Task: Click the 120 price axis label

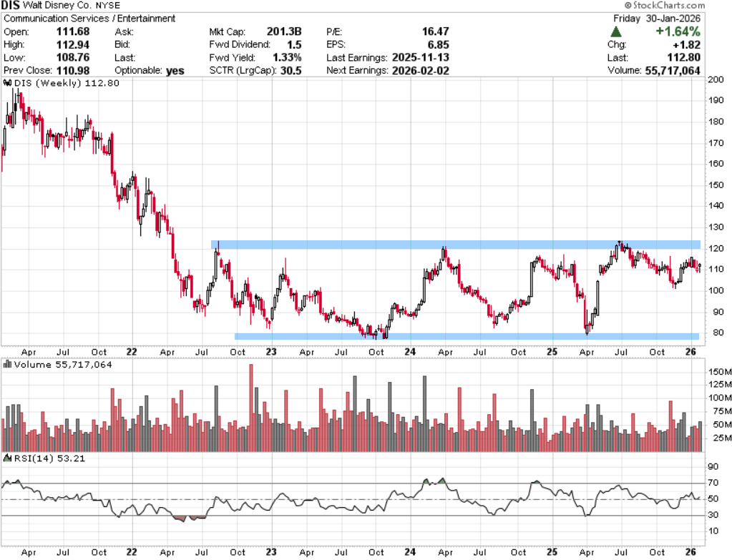Action: pos(716,248)
